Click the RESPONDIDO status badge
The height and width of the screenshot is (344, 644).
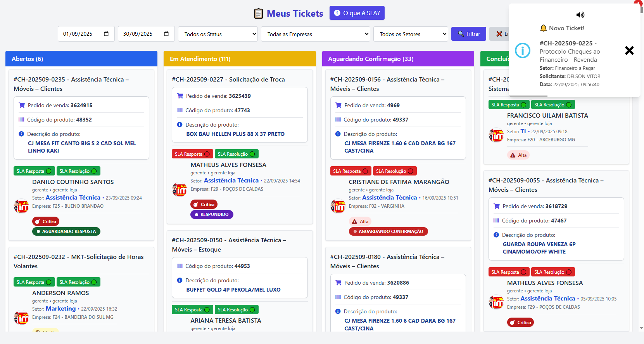coord(212,214)
